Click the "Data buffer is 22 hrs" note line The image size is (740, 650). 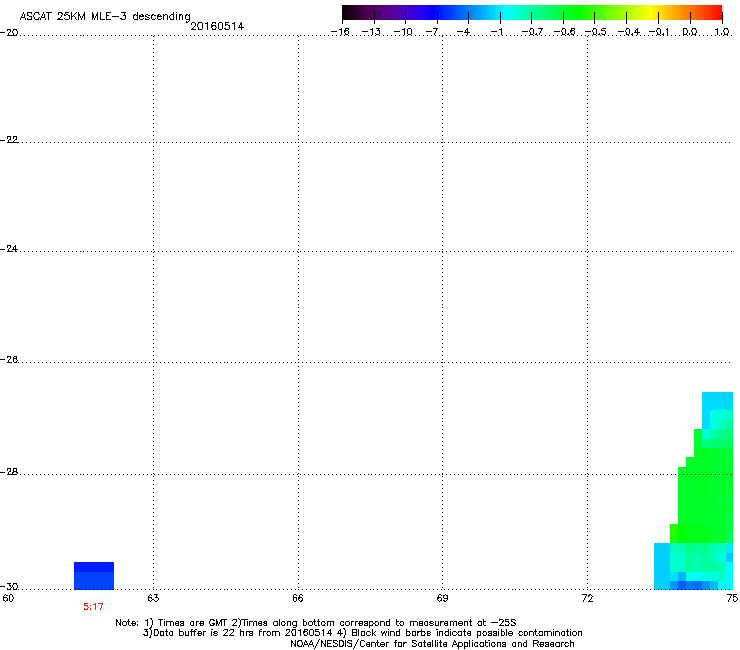coord(362,633)
